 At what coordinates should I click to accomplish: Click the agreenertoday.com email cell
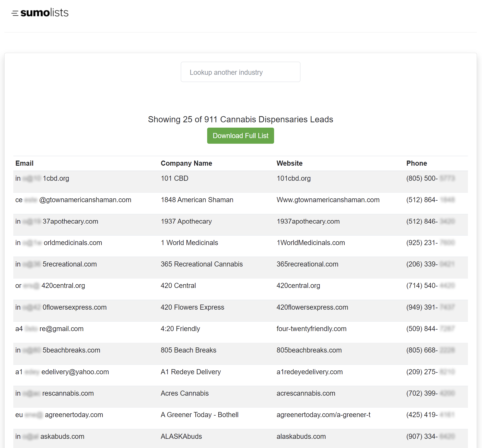tap(59, 415)
